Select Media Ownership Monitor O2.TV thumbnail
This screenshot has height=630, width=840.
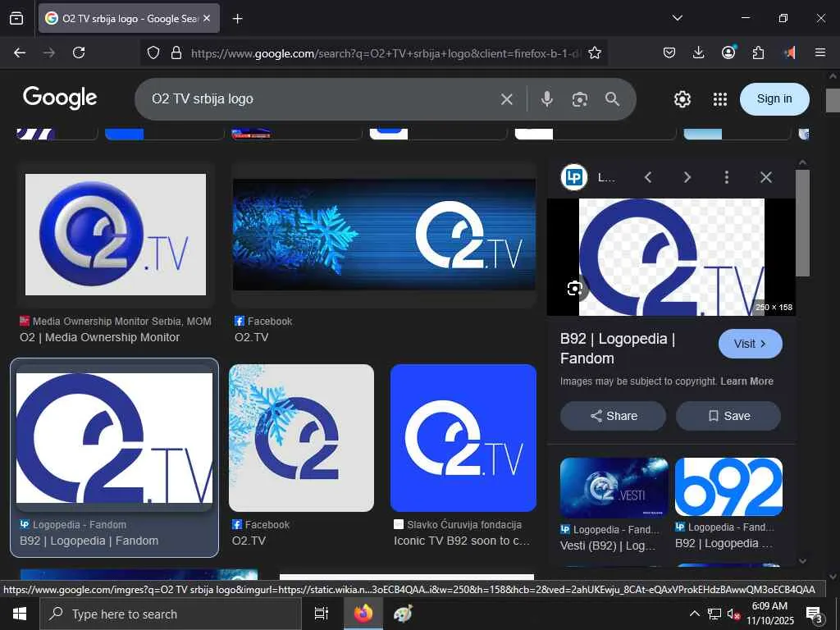(116, 235)
